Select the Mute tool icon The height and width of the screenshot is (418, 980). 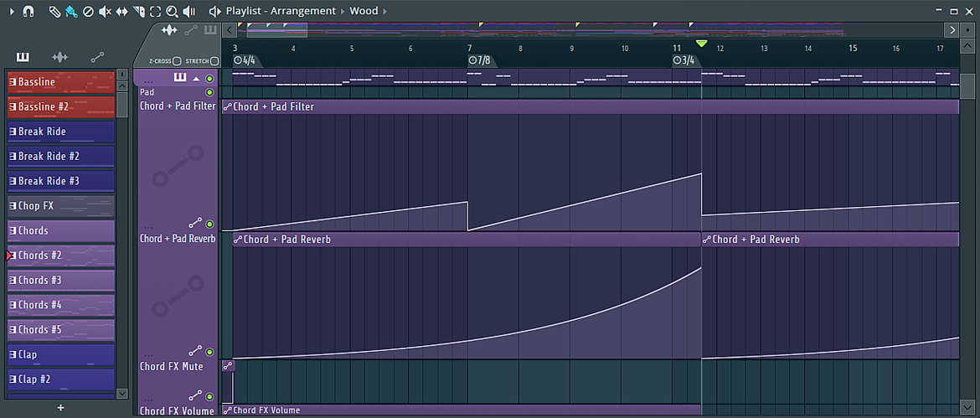point(105,11)
